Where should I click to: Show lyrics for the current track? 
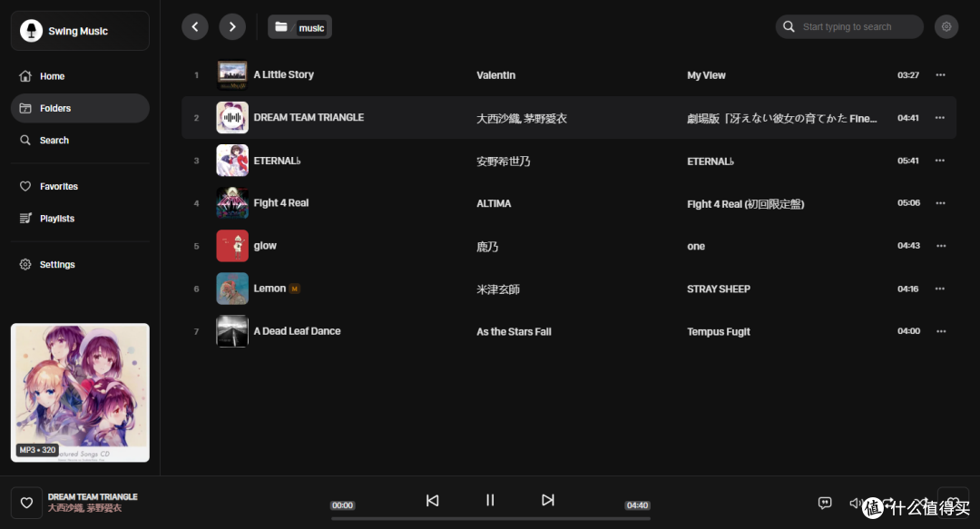(825, 502)
